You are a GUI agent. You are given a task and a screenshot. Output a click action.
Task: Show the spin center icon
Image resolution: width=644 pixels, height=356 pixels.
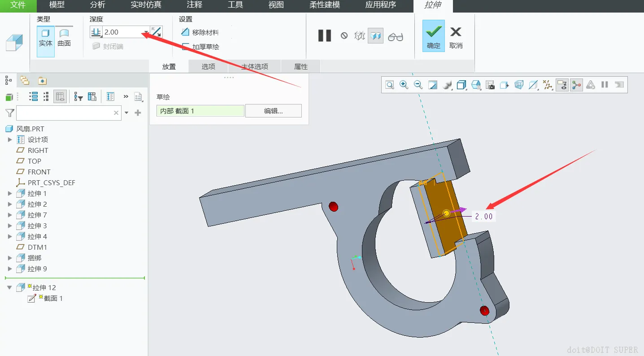576,85
